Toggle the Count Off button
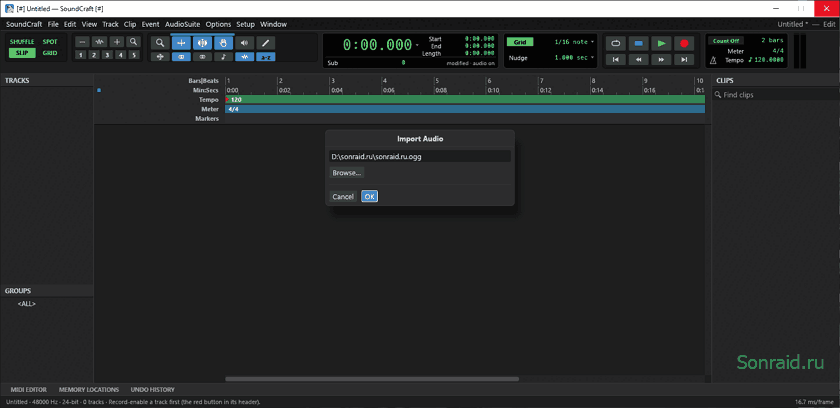The height and width of the screenshot is (408, 840). (726, 41)
